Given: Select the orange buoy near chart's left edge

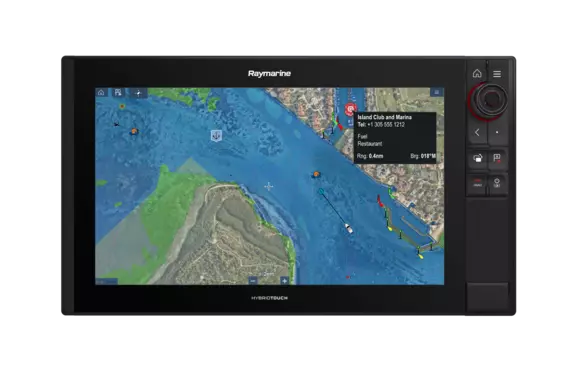Looking at the screenshot, I should point(134,131).
